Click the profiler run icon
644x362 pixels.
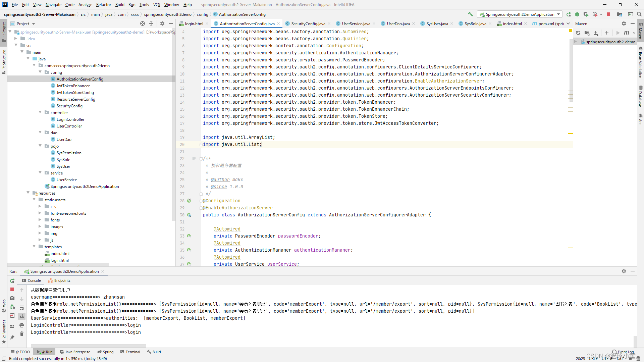[595, 14]
